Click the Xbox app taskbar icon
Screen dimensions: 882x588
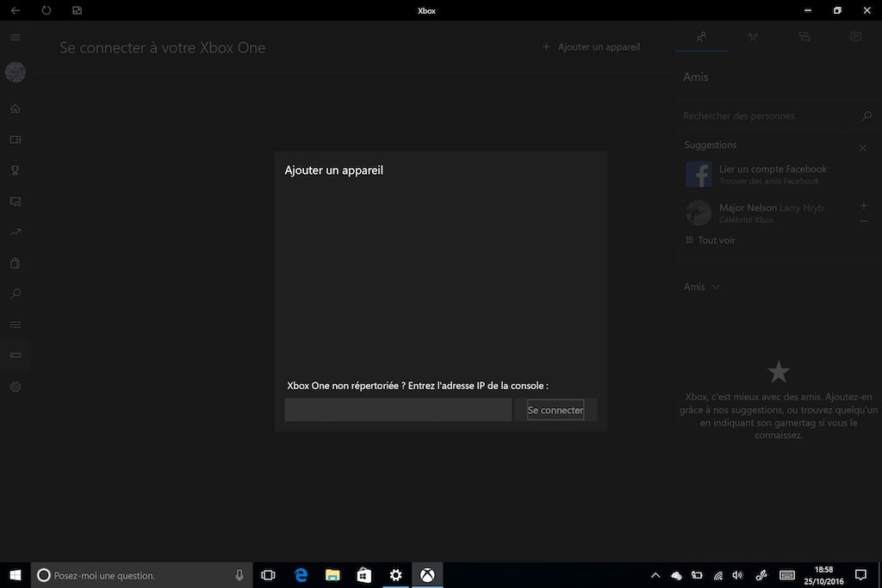coord(427,575)
